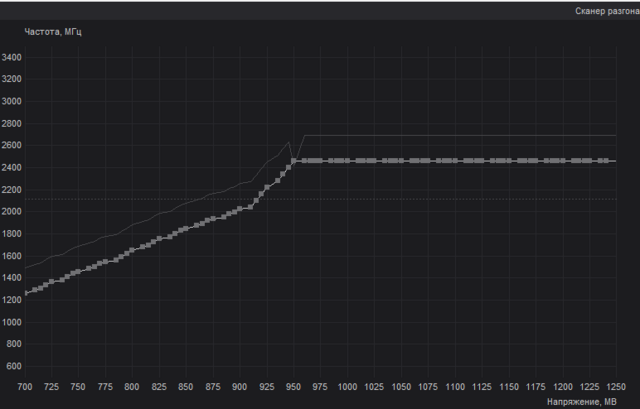
Task: Click the thin reference curve's peak near 950 mV
Action: point(289,141)
